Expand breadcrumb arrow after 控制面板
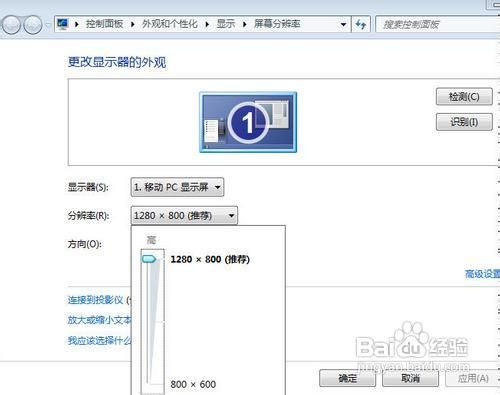 (x=133, y=24)
